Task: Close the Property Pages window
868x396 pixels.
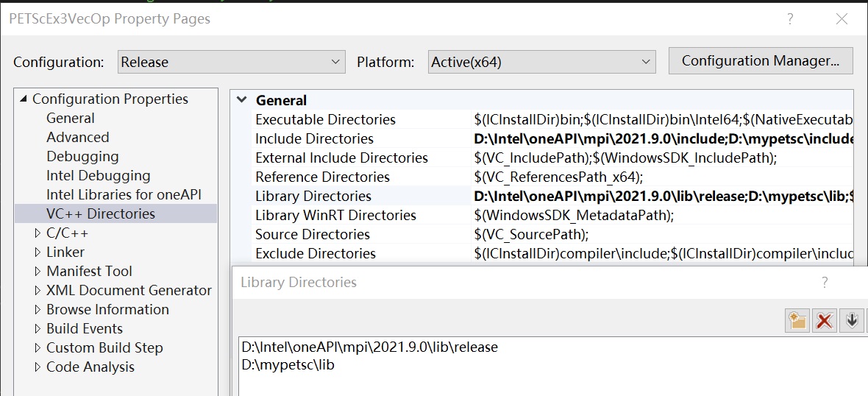Action: (x=842, y=19)
